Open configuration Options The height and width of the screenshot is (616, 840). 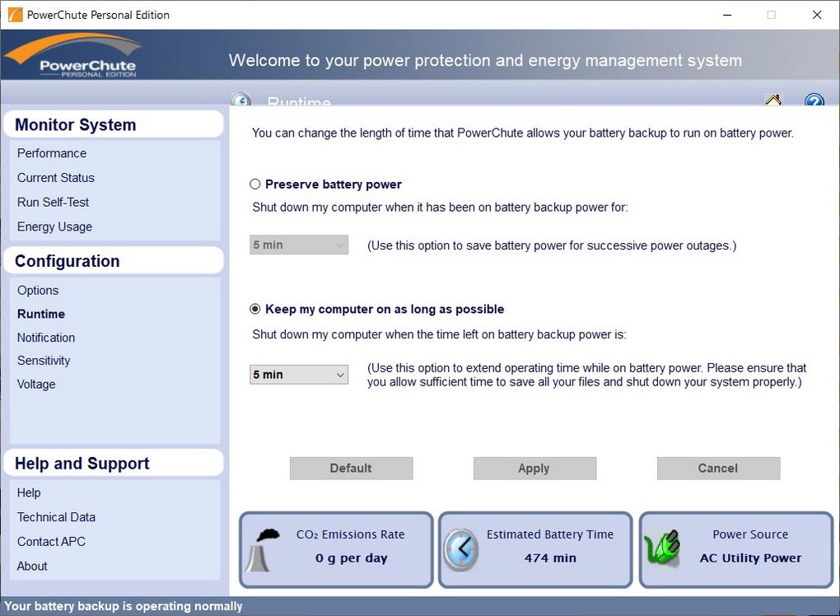click(38, 291)
